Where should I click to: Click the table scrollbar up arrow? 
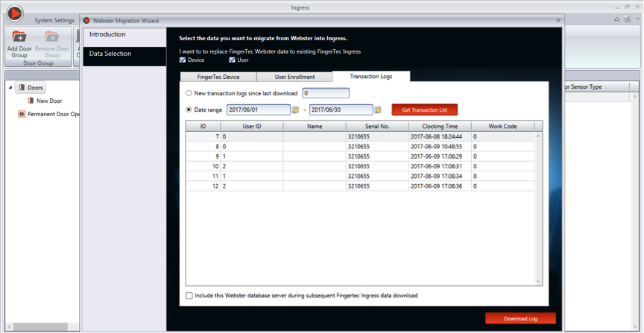click(538, 136)
